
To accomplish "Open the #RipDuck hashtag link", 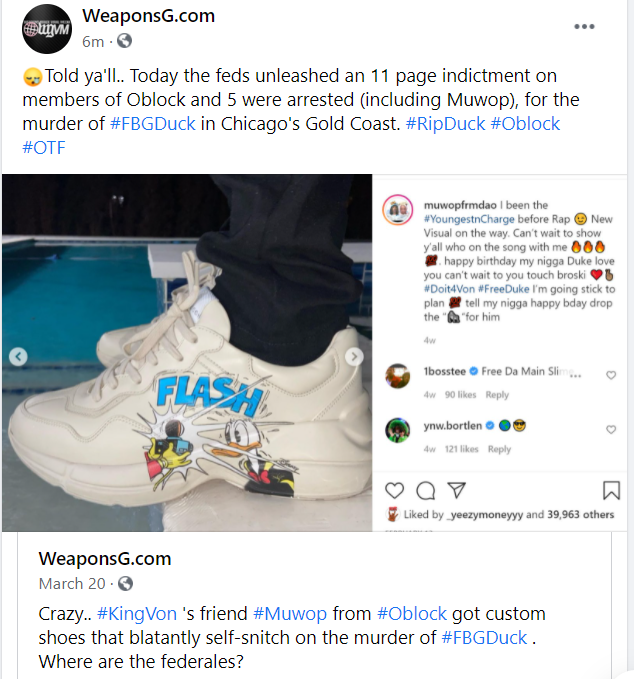I will (x=445, y=124).
